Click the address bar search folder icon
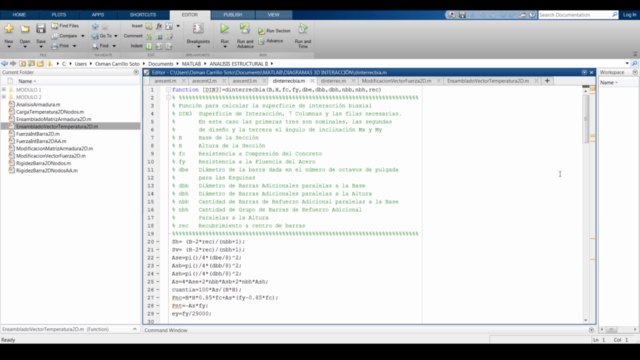Screen dimensions: 640x360 pyautogui.click(x=634, y=64)
